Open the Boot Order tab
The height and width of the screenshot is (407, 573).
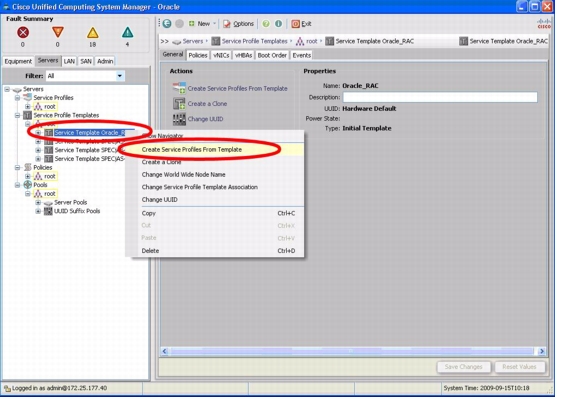coord(272,56)
